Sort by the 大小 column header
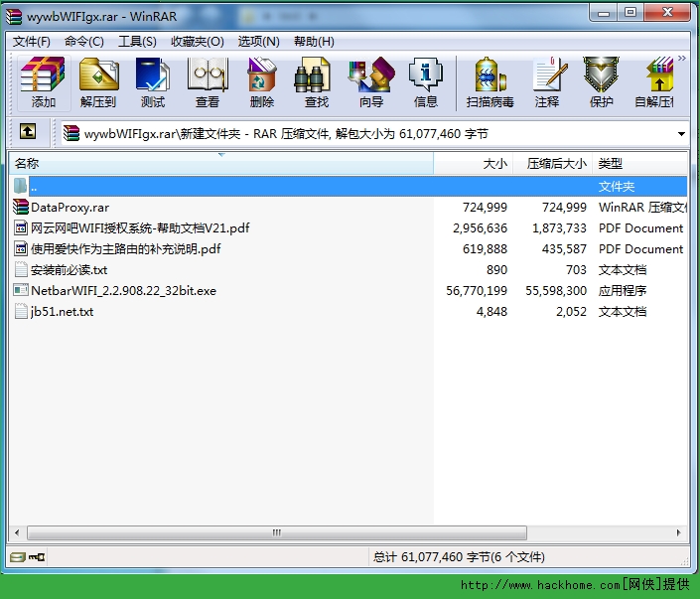The image size is (700, 599). pyautogui.click(x=474, y=164)
